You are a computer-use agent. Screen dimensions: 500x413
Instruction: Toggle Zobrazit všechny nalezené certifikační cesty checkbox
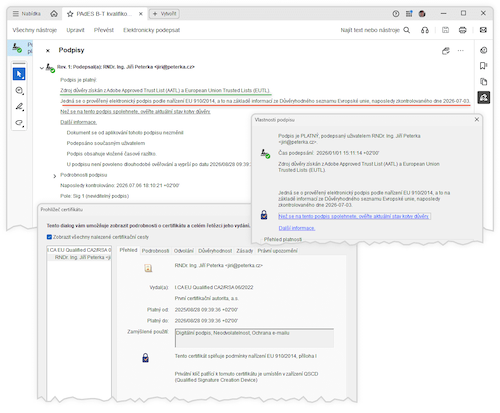(x=49, y=237)
